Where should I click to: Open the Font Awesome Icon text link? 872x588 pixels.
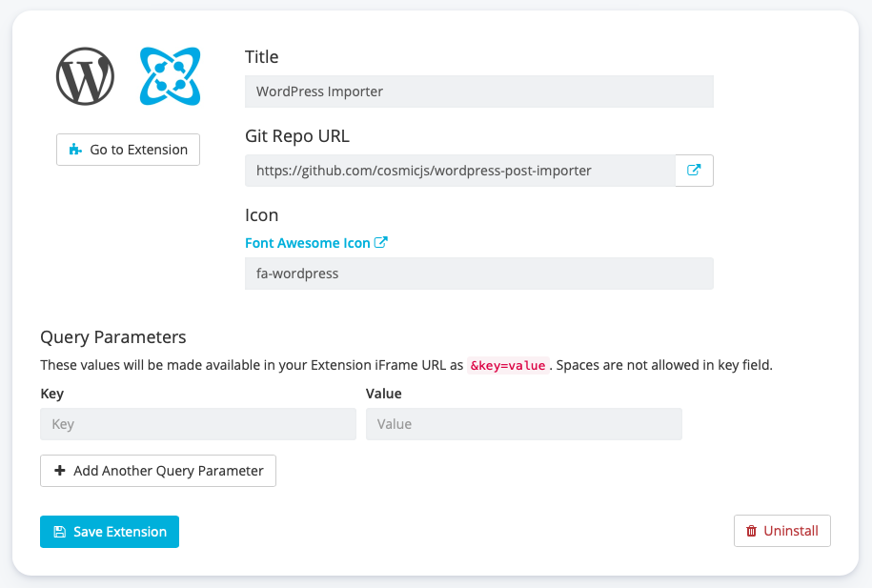point(307,243)
